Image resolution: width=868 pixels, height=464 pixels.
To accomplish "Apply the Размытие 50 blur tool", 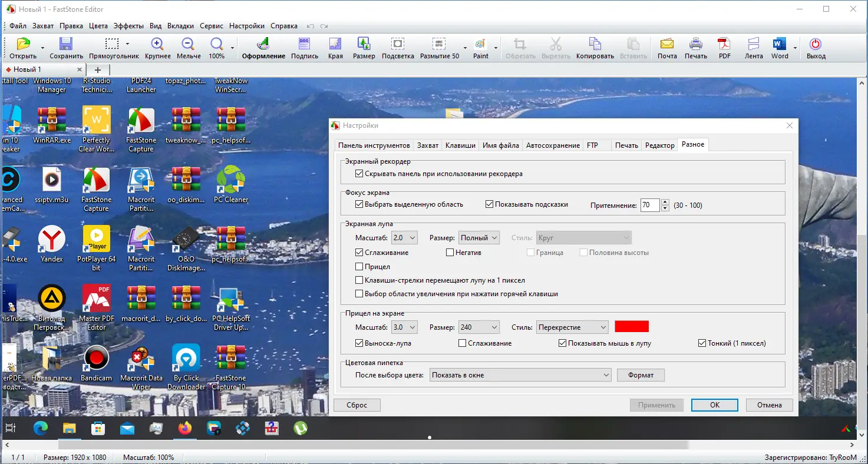I will click(438, 44).
